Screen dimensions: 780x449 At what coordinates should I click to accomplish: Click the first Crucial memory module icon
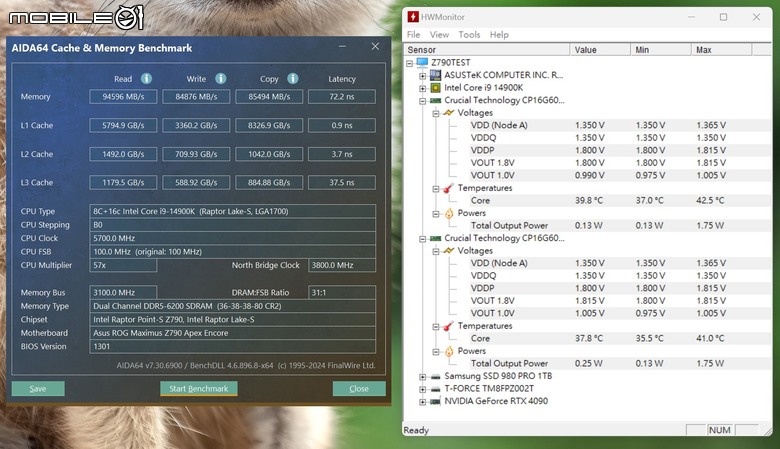click(435, 100)
